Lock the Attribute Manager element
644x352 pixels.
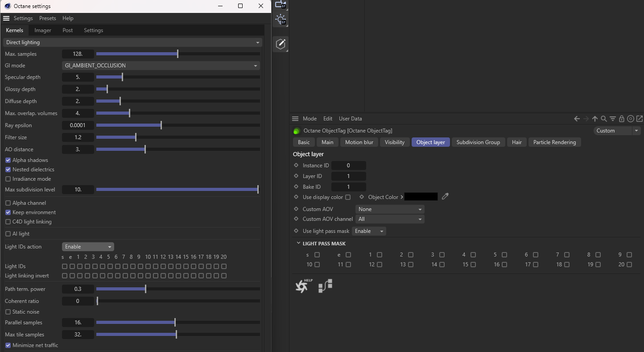(x=622, y=119)
